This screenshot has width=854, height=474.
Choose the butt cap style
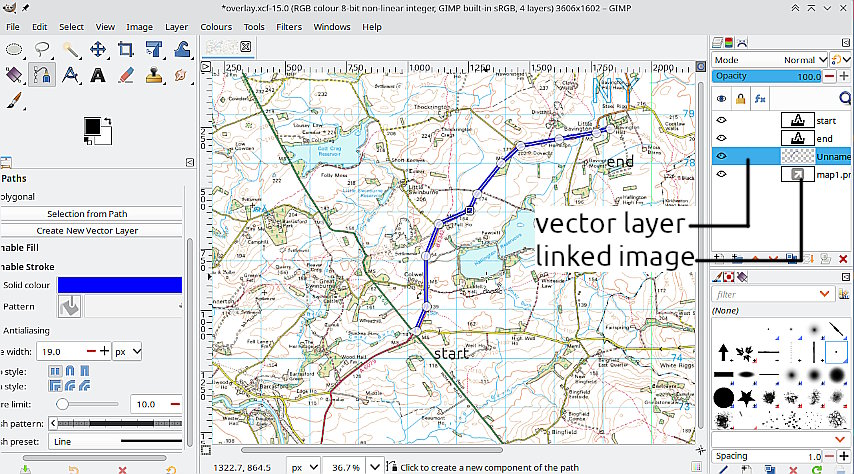(55, 372)
